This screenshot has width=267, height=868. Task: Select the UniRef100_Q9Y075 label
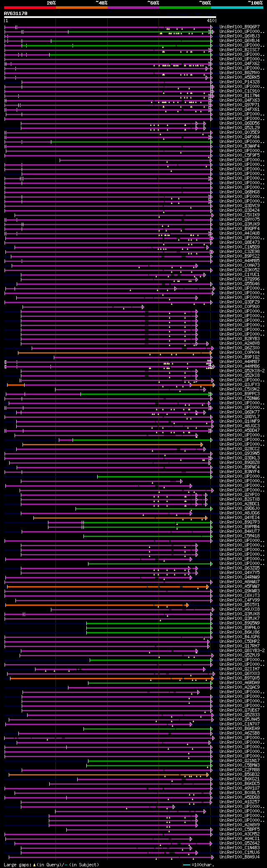pyautogui.click(x=239, y=219)
